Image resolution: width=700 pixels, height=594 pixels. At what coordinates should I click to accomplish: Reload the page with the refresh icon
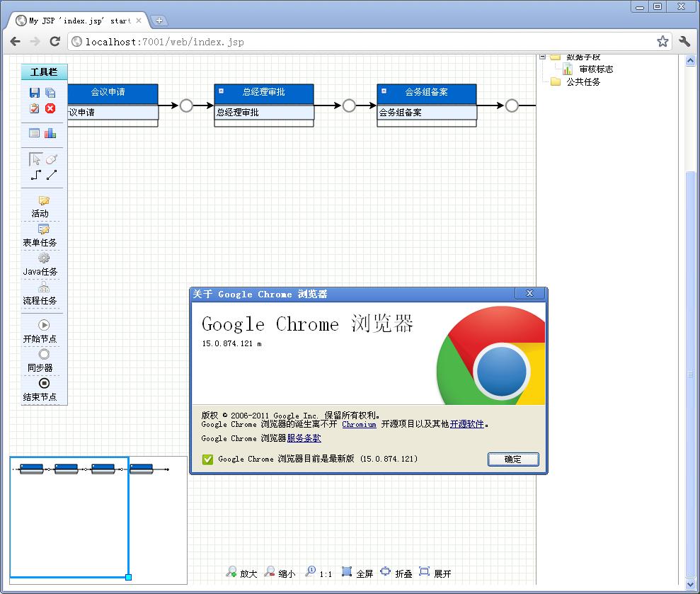[x=55, y=42]
